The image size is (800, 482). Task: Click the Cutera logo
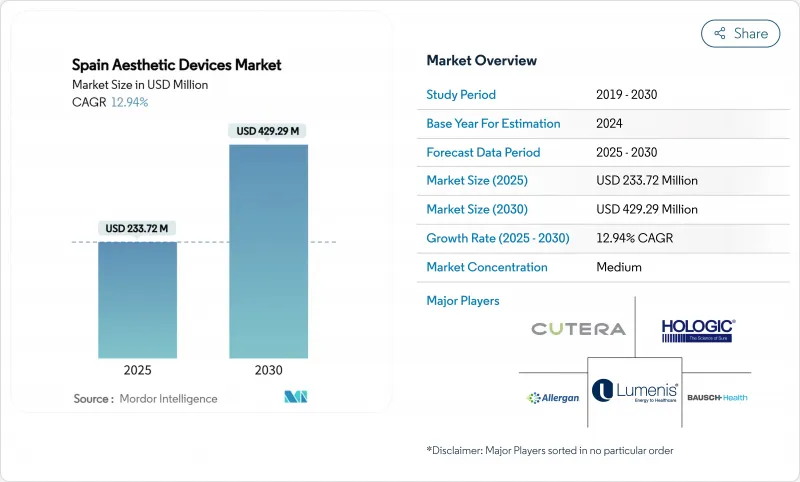pos(578,329)
